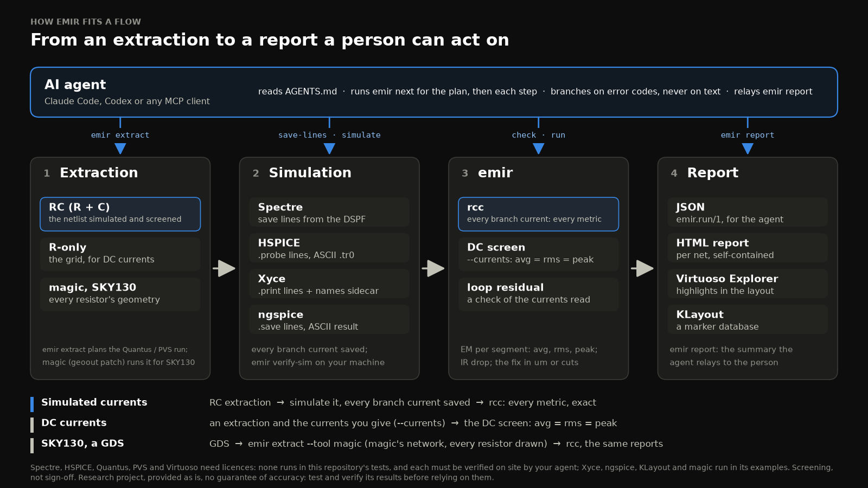Click 'agent relays to the person' note
This screenshot has height=488, width=868.
pyautogui.click(x=724, y=362)
